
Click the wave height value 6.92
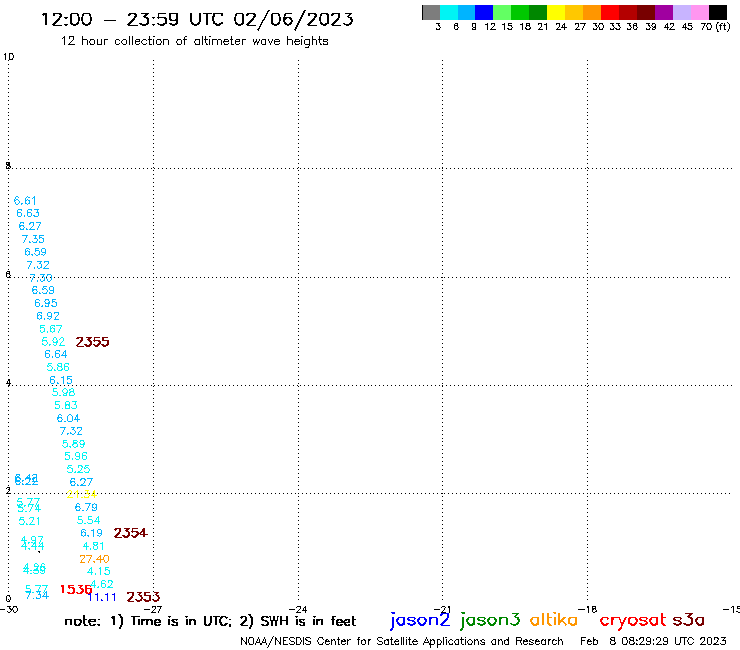pos(48,316)
